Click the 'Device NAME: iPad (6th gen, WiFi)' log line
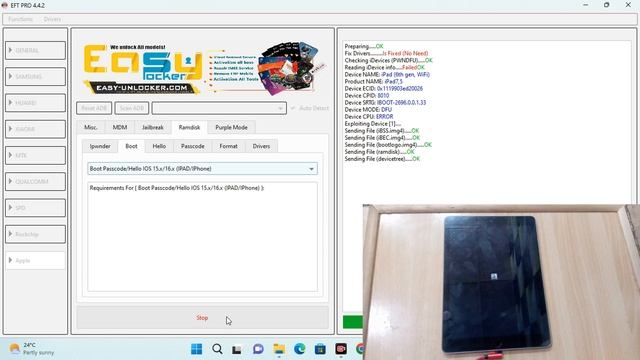Image resolution: width=640 pixels, height=360 pixels. point(387,74)
